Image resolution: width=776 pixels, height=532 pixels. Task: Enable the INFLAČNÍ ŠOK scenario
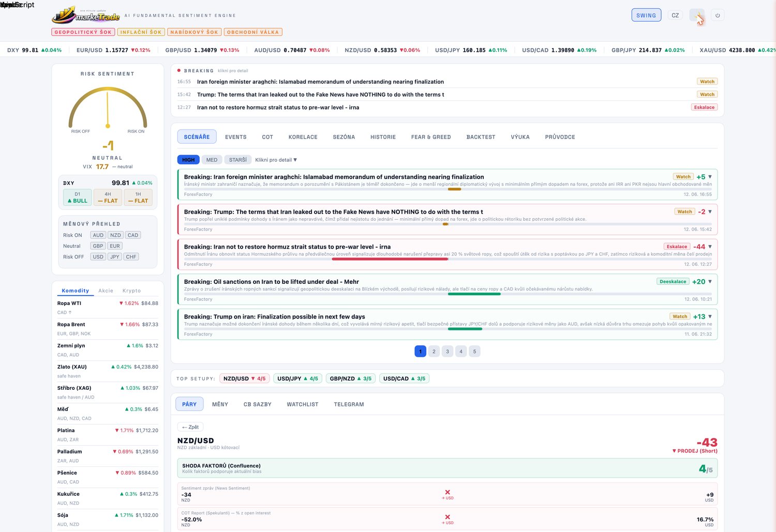point(141,32)
